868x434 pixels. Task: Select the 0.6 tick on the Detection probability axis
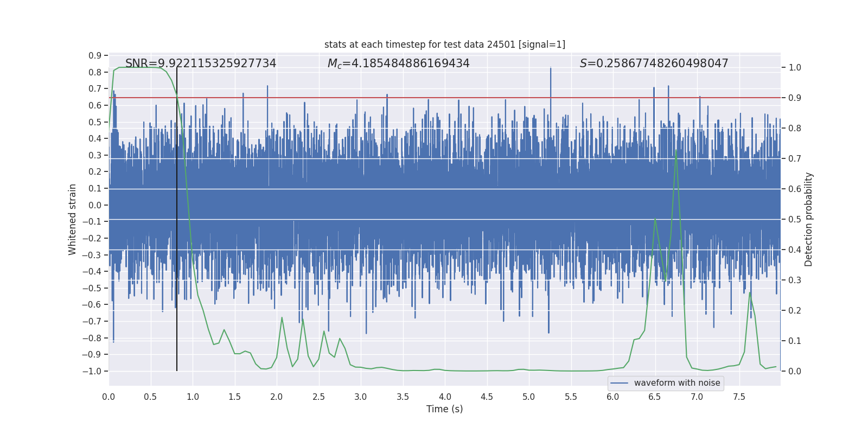click(795, 189)
